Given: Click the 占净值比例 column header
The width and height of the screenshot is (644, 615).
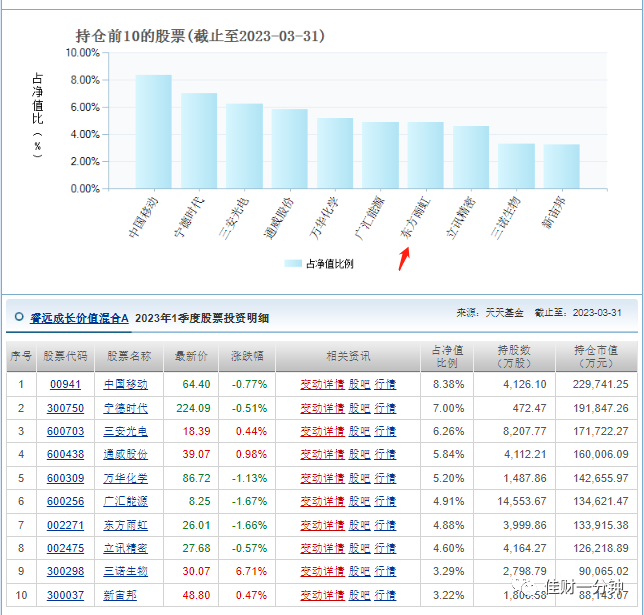Looking at the screenshot, I should [x=447, y=356].
